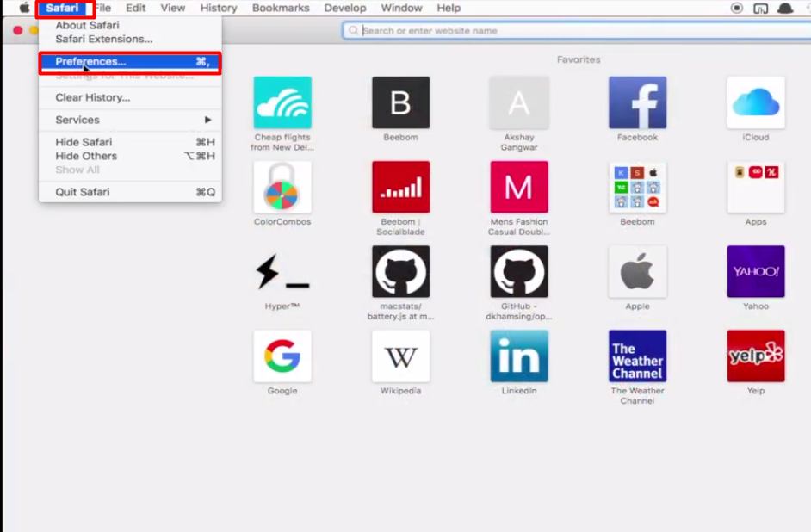
Task: Click the AirPlay icon in the menu bar
Action: 760,9
